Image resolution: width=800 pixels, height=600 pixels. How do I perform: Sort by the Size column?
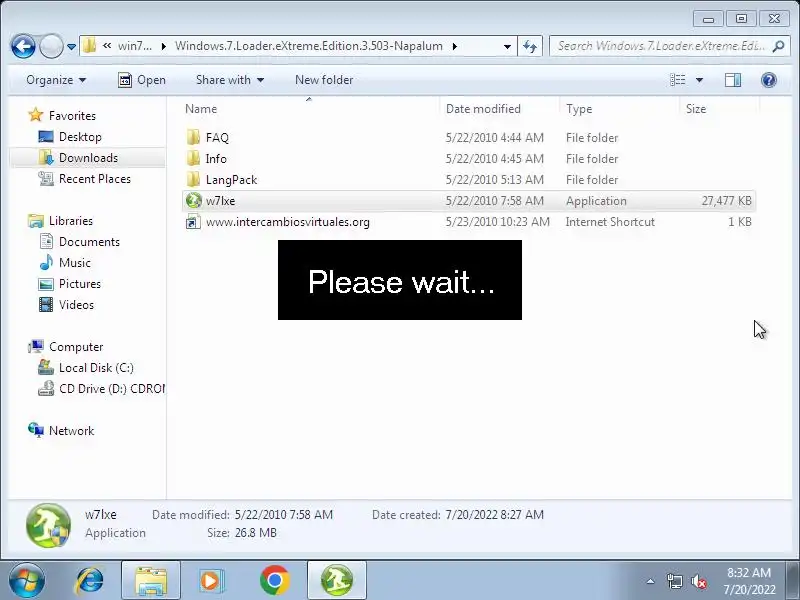pyautogui.click(x=719, y=109)
